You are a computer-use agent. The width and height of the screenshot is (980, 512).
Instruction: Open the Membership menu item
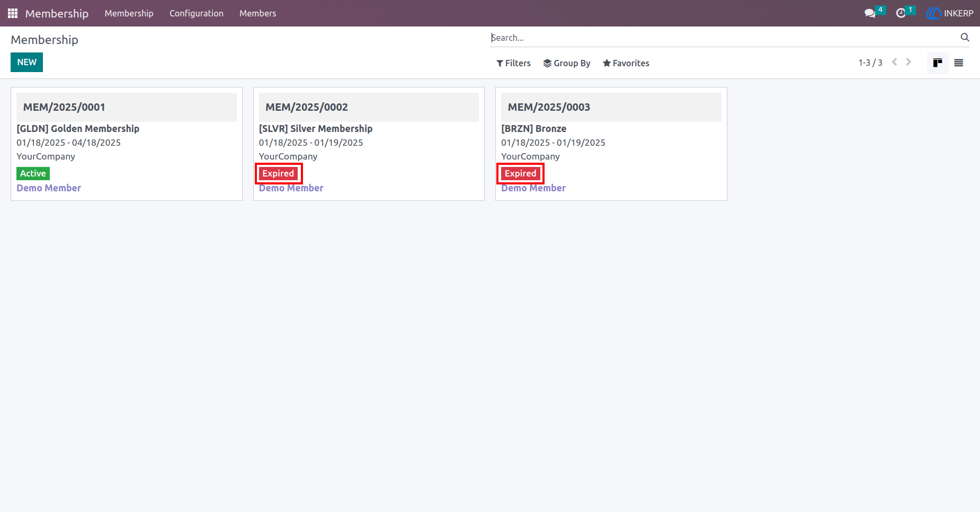pyautogui.click(x=129, y=13)
